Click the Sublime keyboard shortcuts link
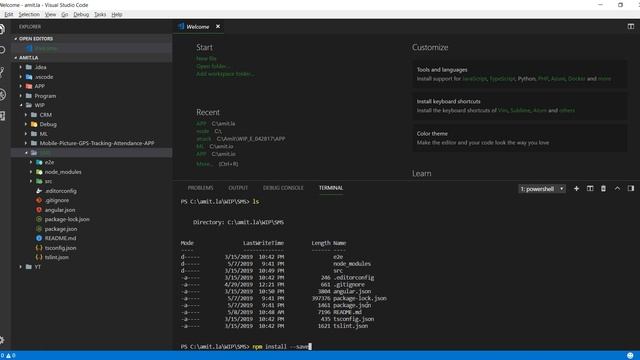 [x=520, y=110]
